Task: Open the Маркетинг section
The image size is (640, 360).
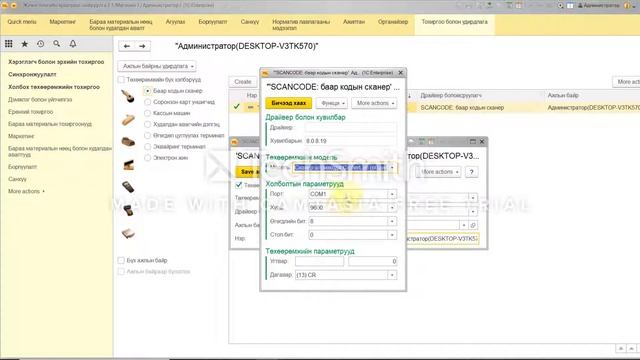Action: click(62, 22)
